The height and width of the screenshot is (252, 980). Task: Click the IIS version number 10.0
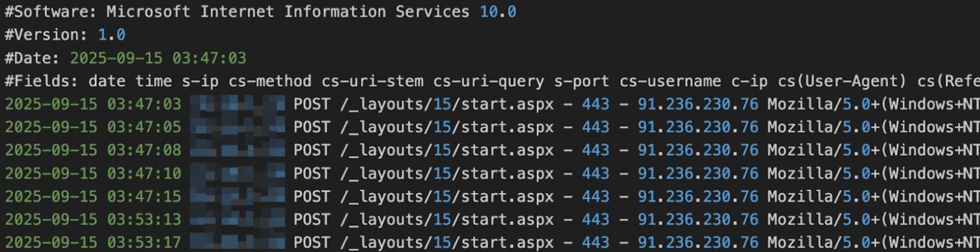(497, 12)
